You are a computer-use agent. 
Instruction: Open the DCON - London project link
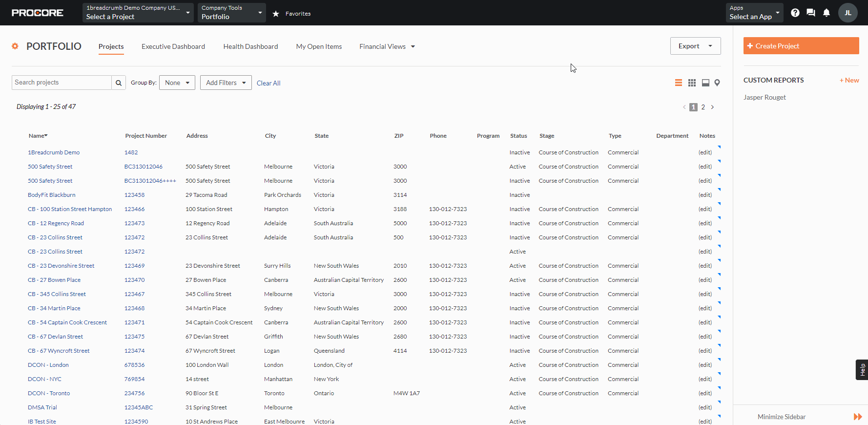[48, 365]
